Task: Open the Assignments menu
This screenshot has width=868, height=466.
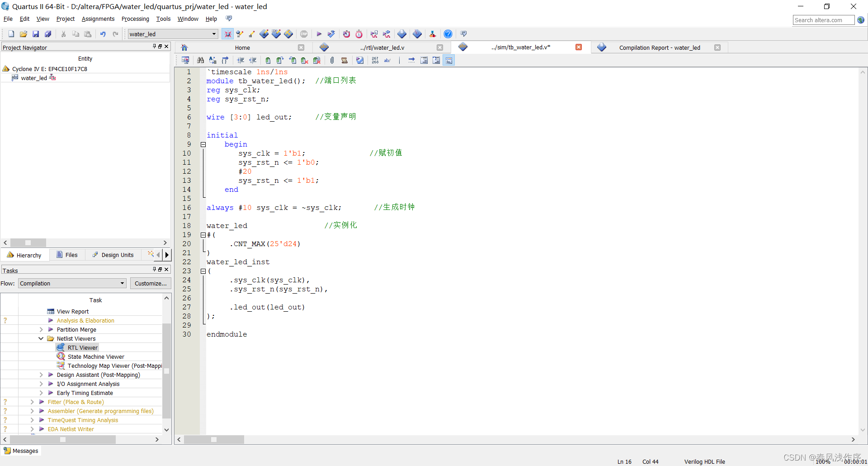Action: pos(98,19)
